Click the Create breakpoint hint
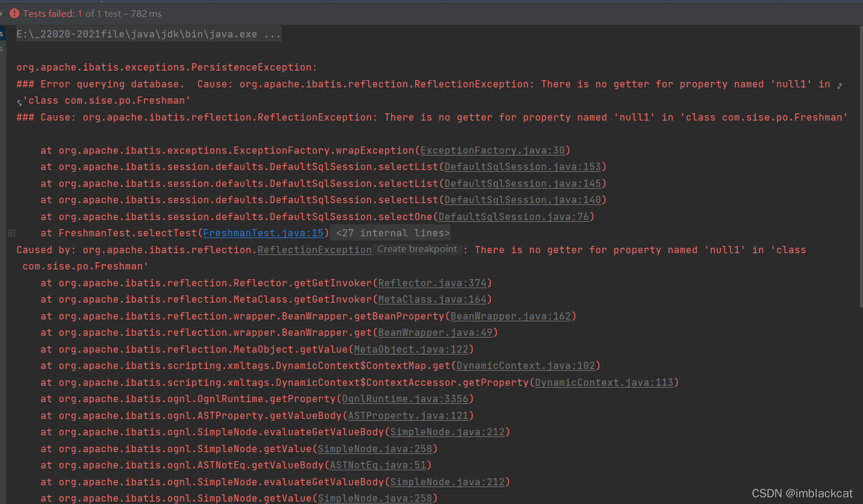Image resolution: width=863 pixels, height=504 pixels. [417, 249]
